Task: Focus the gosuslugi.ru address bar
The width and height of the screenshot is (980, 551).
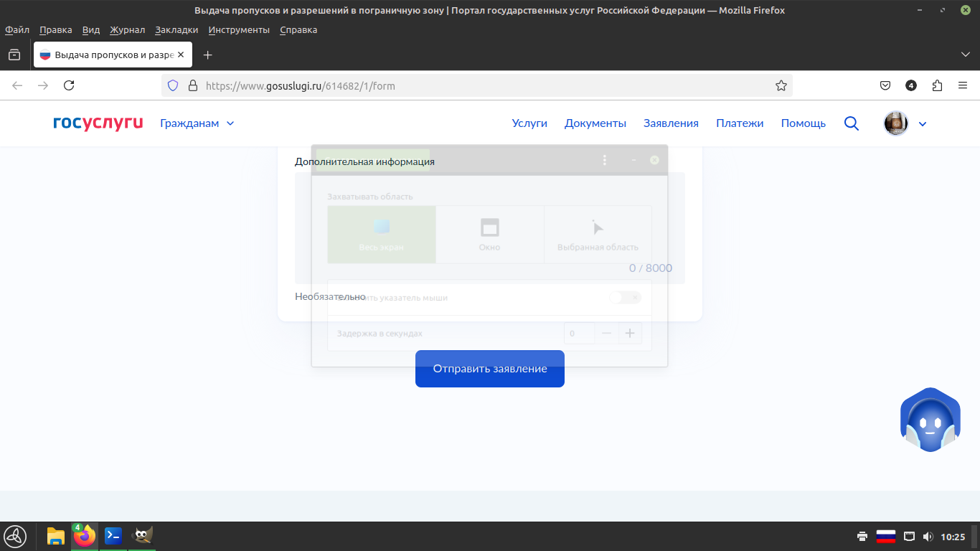Action: tap(477, 85)
